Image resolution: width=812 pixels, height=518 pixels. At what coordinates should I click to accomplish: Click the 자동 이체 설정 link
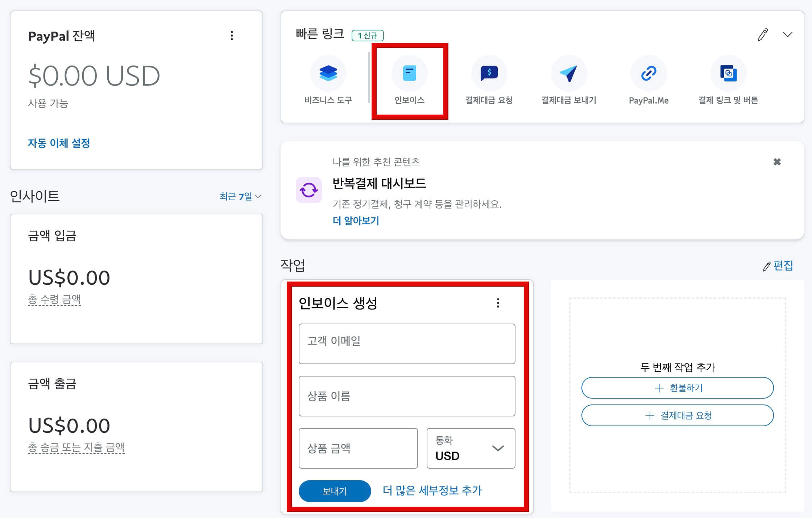click(59, 143)
